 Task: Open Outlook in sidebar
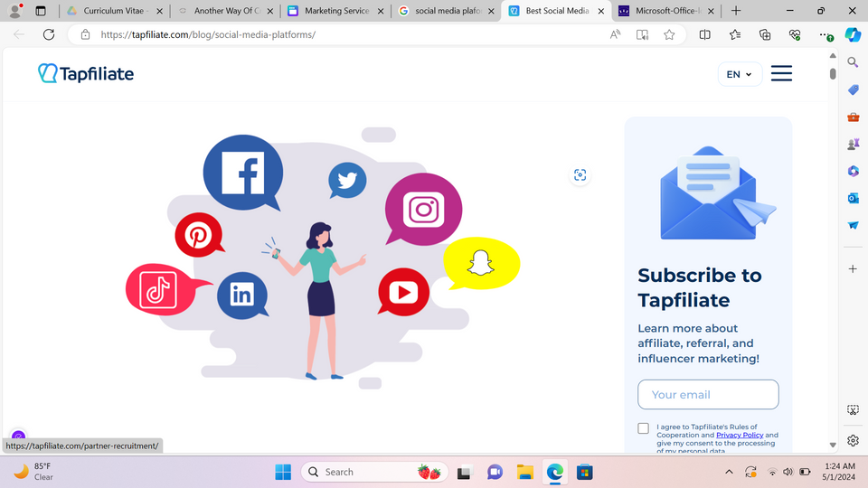click(853, 198)
